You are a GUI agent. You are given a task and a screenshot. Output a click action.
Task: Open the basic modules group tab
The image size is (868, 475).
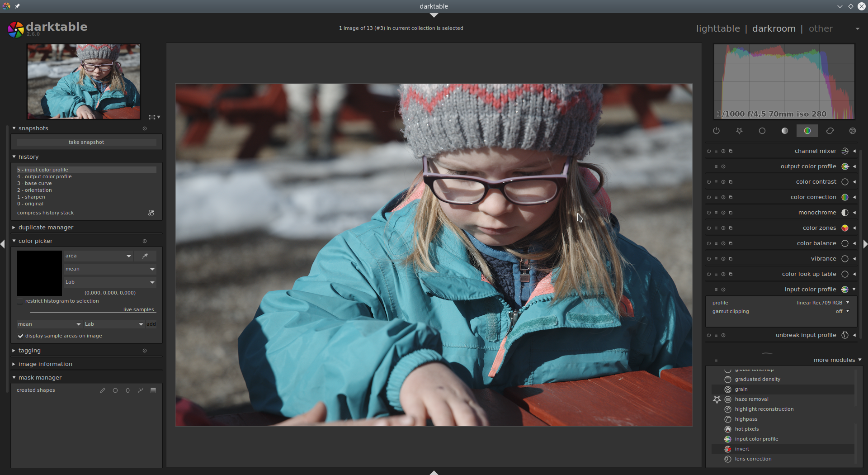point(762,131)
